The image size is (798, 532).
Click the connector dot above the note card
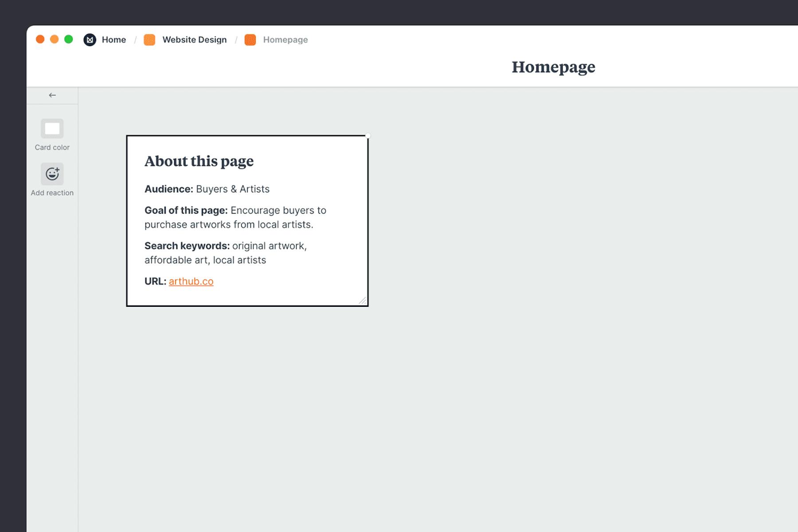click(368, 135)
